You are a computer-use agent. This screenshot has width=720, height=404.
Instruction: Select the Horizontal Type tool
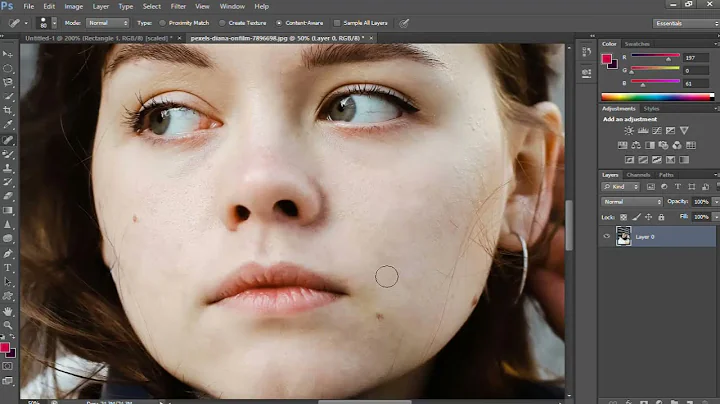coord(8,268)
